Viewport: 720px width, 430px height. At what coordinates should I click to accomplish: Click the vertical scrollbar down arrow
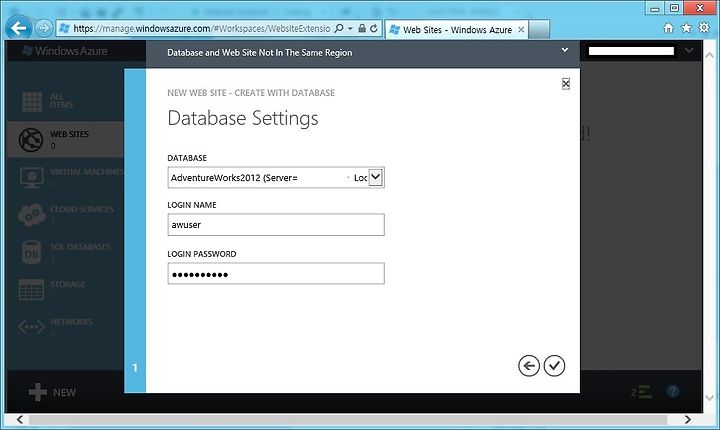click(x=709, y=398)
